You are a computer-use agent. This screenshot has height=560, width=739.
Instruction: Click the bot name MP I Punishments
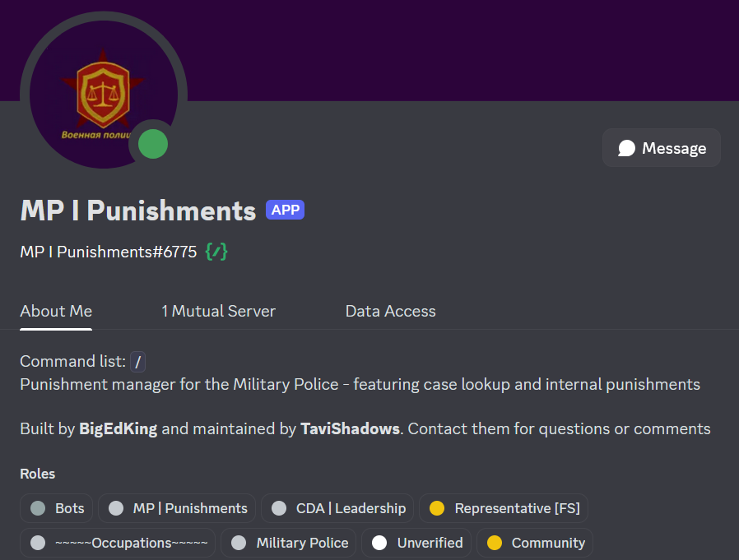click(x=137, y=211)
